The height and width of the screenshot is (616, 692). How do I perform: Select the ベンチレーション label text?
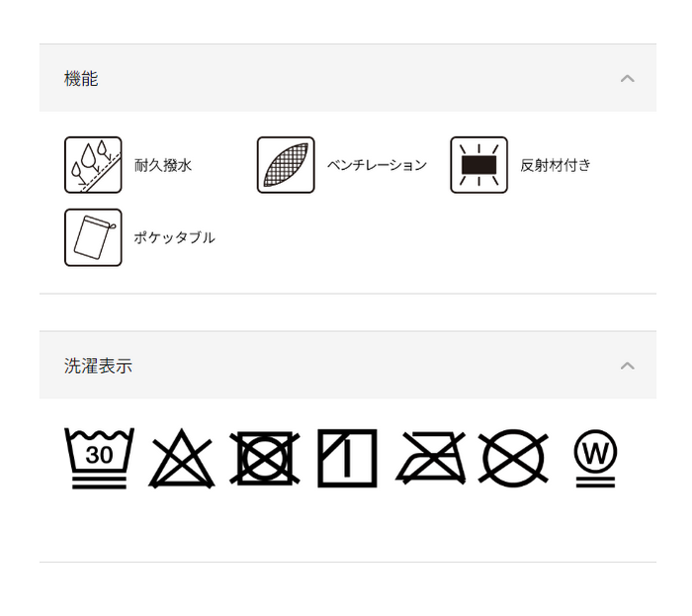point(377,165)
